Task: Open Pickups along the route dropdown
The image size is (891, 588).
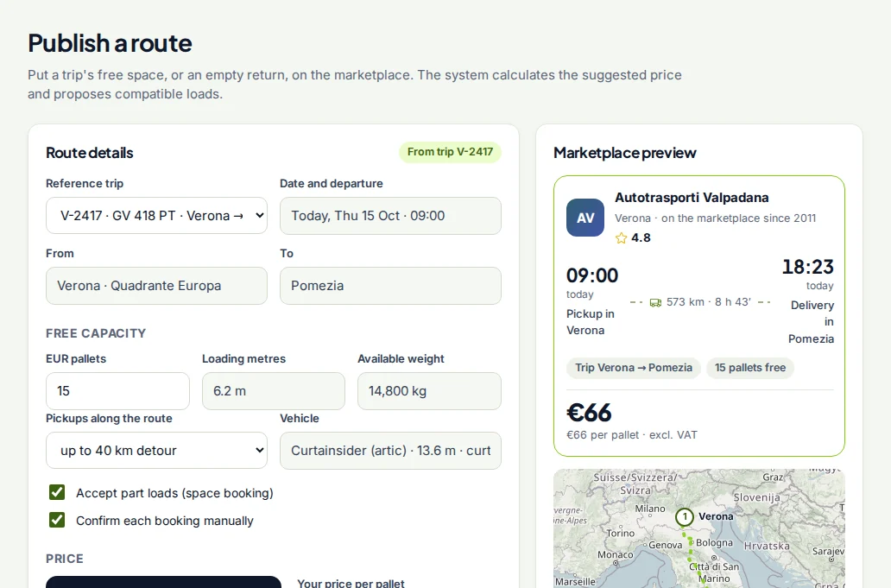Action: [x=156, y=451]
